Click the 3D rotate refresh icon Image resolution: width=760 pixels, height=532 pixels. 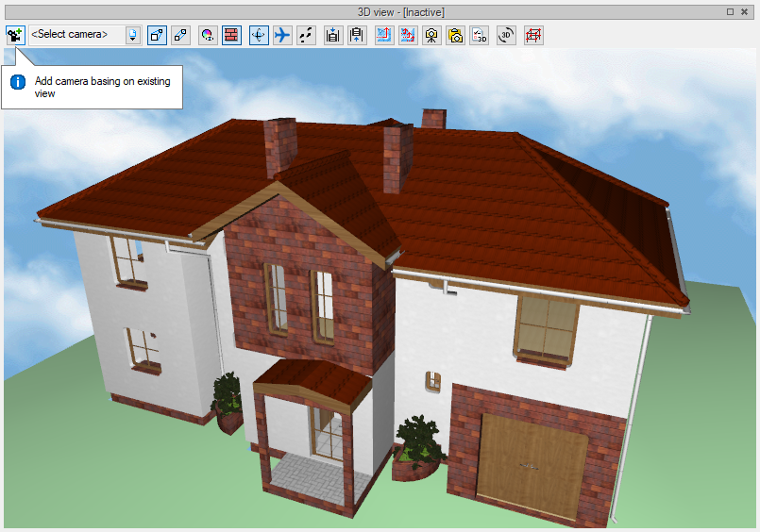(506, 35)
